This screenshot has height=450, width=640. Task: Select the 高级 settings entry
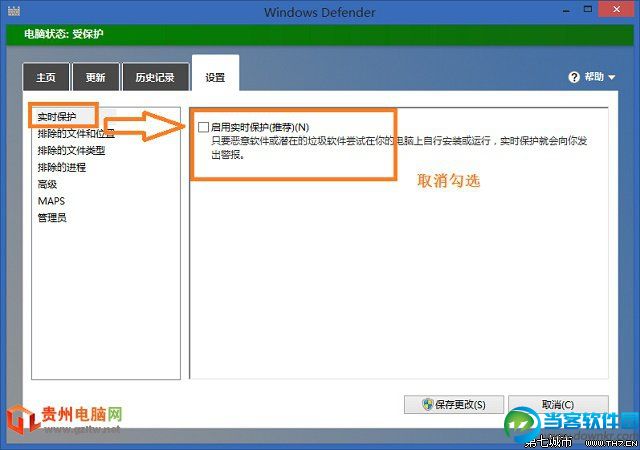tap(47, 184)
